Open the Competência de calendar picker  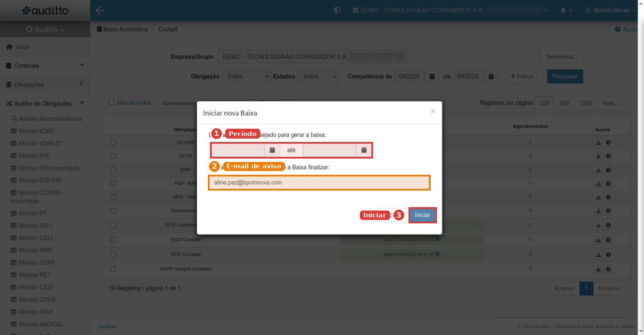point(432,77)
